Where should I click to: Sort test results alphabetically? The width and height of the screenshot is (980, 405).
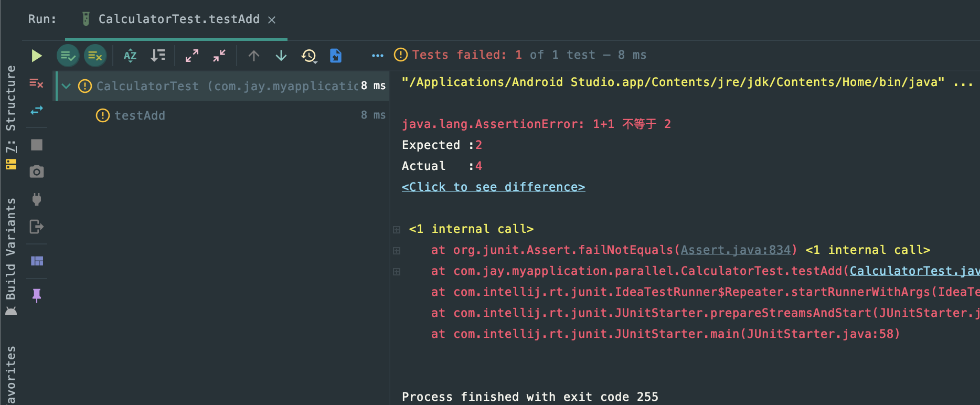tap(130, 56)
